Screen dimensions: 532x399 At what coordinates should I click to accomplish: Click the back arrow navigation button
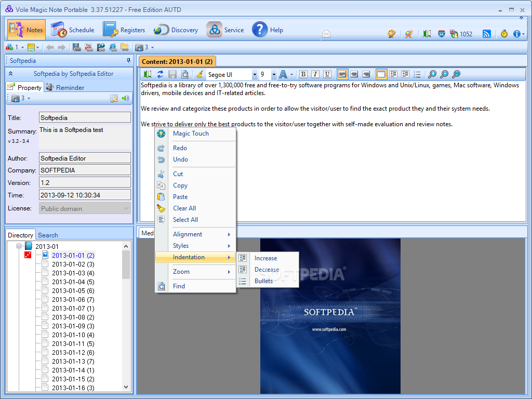click(x=50, y=47)
